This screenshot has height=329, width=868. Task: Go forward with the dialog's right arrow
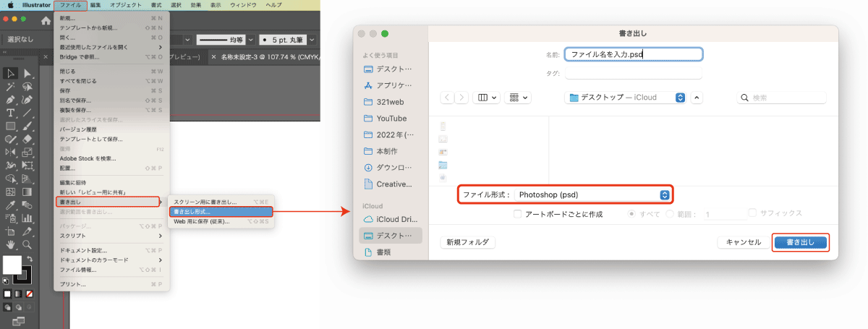tap(461, 97)
